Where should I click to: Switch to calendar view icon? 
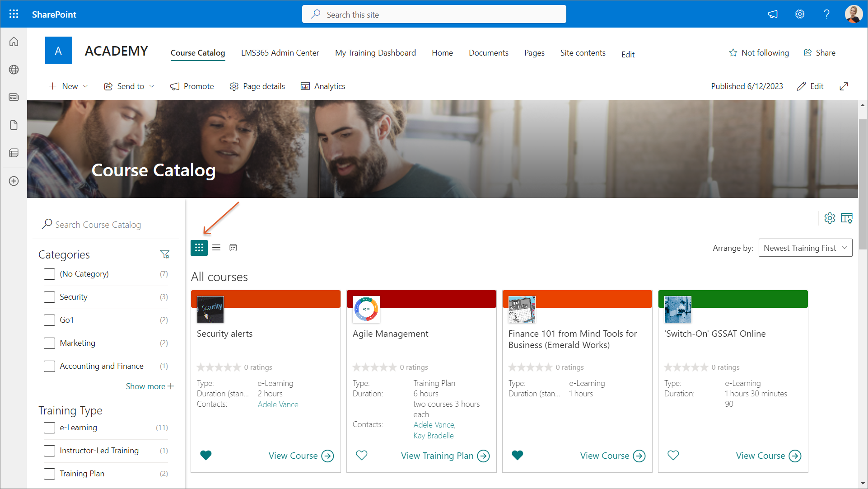233,248
